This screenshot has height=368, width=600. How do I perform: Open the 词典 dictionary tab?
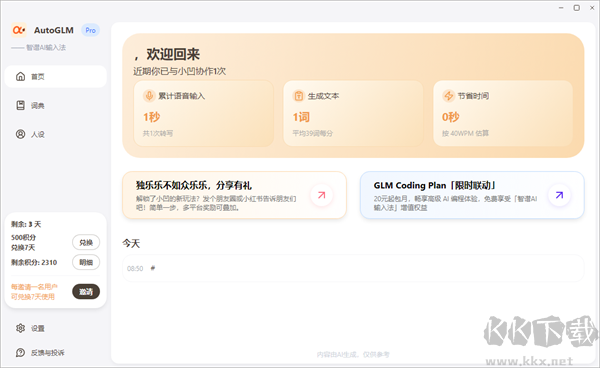click(x=55, y=106)
